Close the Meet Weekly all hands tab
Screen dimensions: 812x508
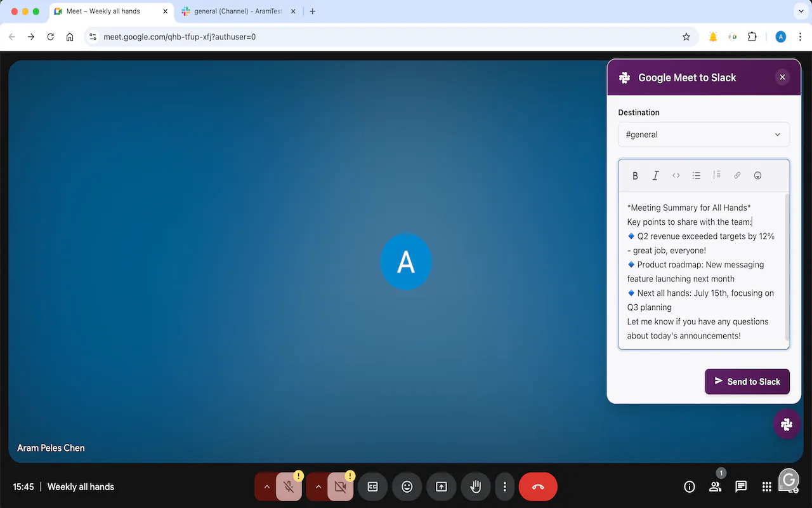pyautogui.click(x=165, y=11)
